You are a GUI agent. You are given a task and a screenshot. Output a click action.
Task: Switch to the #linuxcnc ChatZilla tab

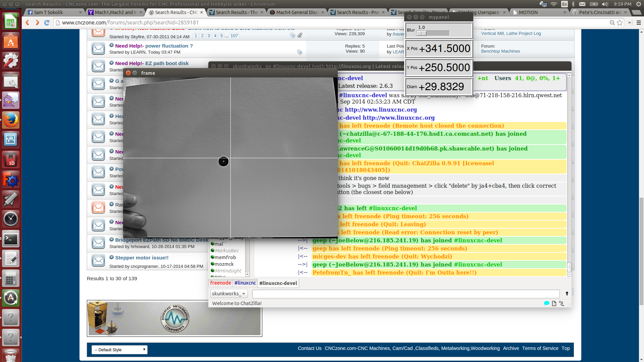click(245, 283)
